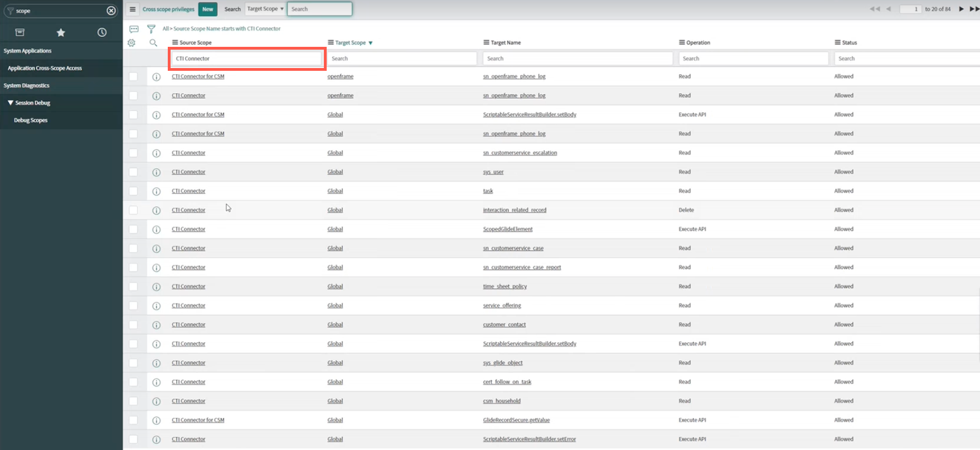Select checkbox for ScopedGlideElement row

point(133,229)
